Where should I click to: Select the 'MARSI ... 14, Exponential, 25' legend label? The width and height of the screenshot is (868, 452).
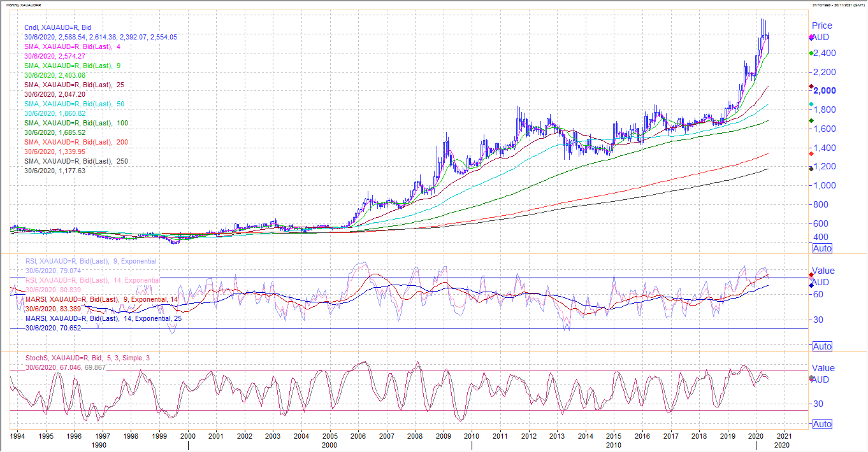[x=103, y=318]
